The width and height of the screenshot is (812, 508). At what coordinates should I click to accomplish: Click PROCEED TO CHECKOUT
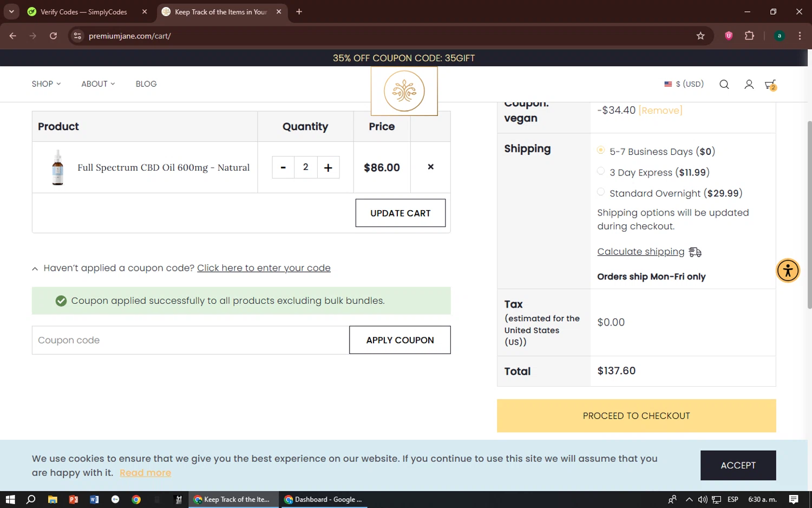(637, 416)
